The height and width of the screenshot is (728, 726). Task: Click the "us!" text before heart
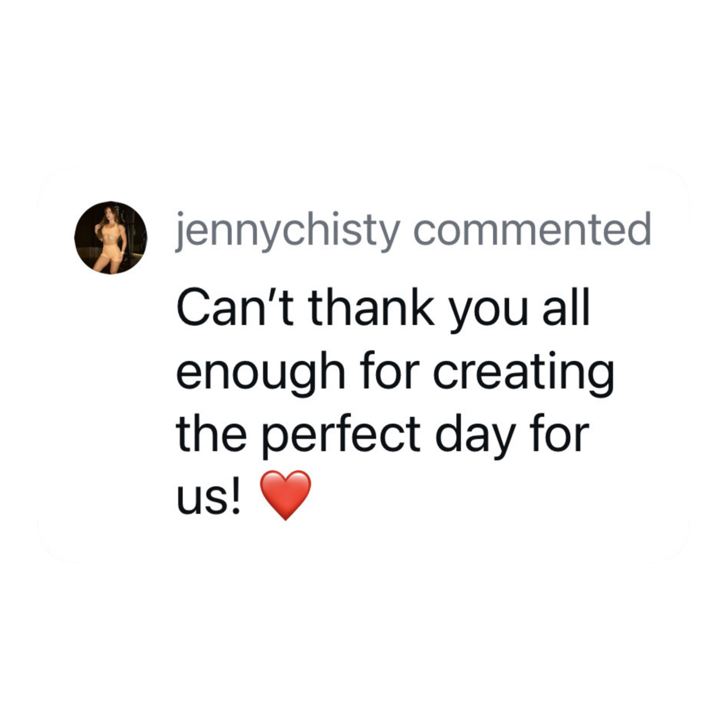point(208,498)
